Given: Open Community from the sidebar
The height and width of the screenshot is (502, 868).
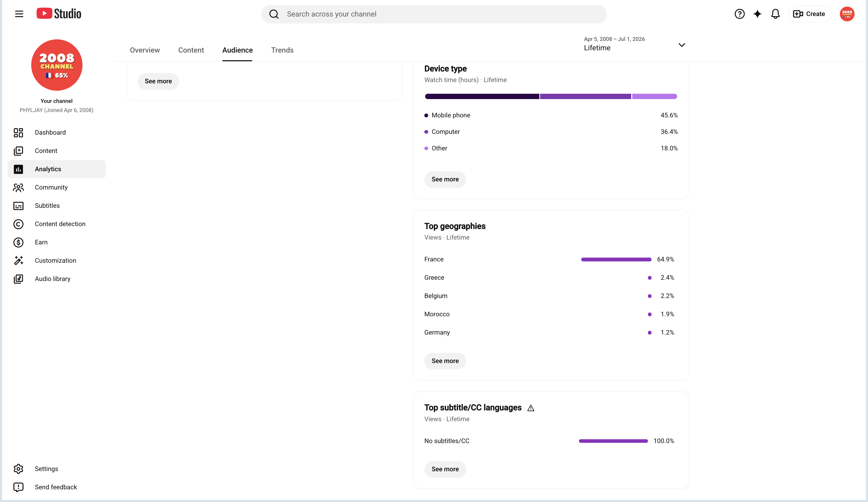Looking at the screenshot, I should pyautogui.click(x=57, y=187).
